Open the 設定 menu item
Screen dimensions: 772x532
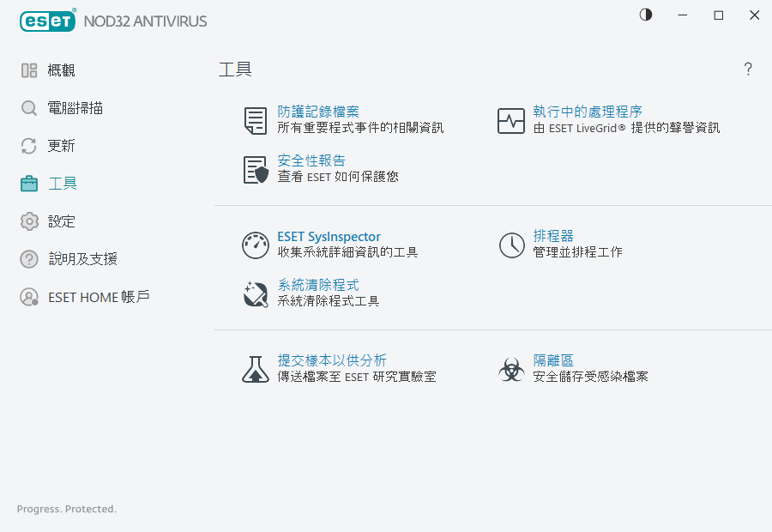(x=62, y=221)
